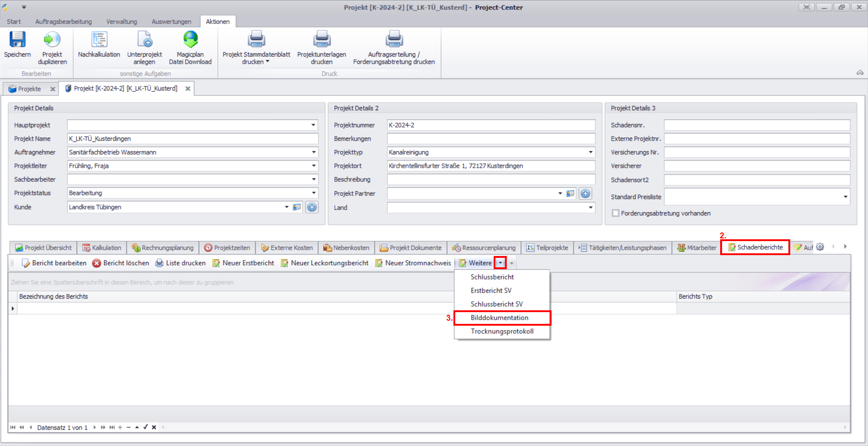Open Nachkalkulation from the ribbon
The width and height of the screenshot is (868, 446).
point(99,40)
